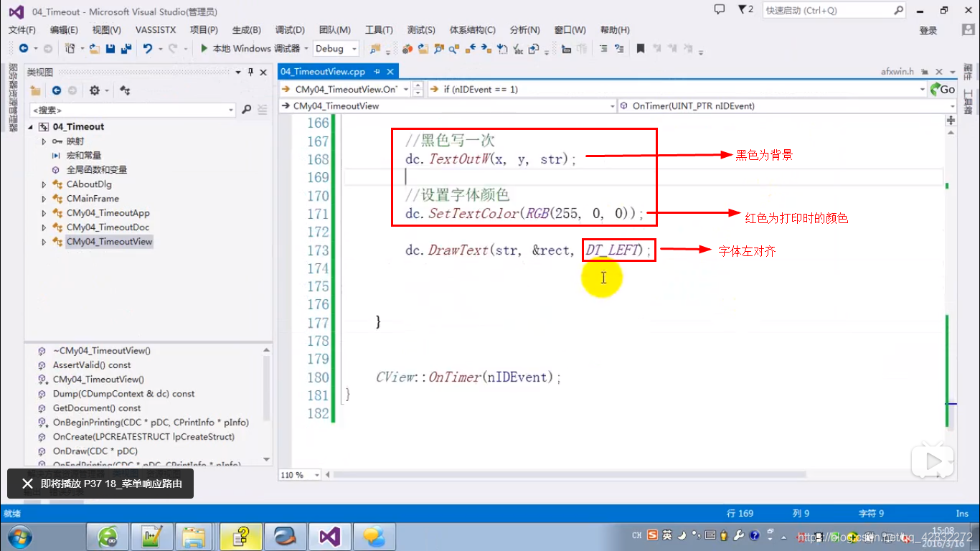Click the user account avatar icon
This screenshot has height=551, width=980.
(967, 30)
